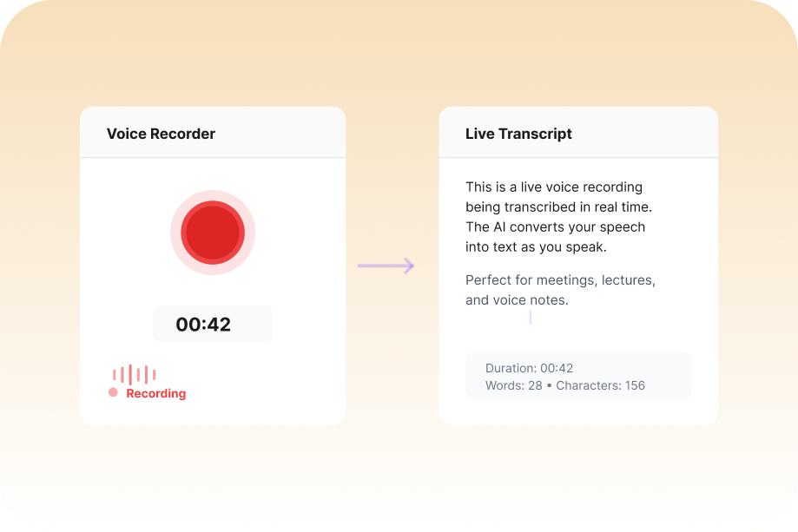Click the Characters: 156 count
798x532 pixels.
click(x=600, y=385)
